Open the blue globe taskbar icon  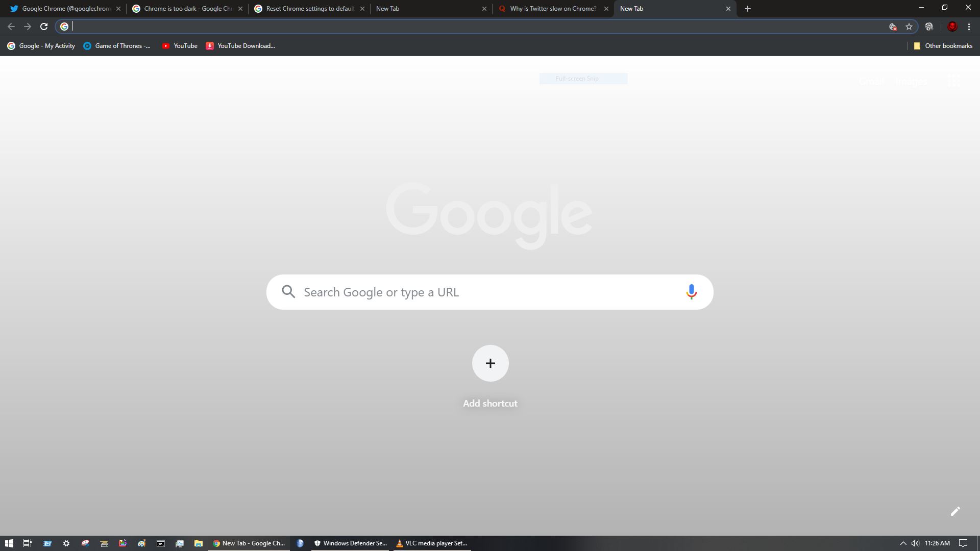click(300, 543)
